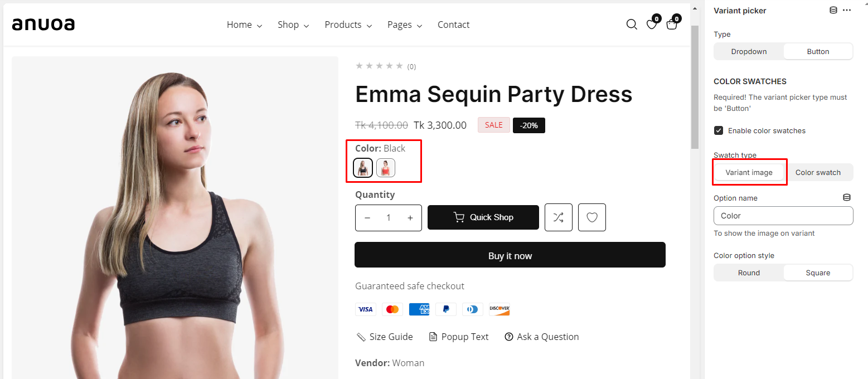
Task: Set variant picker type to Dropdown
Action: (749, 51)
